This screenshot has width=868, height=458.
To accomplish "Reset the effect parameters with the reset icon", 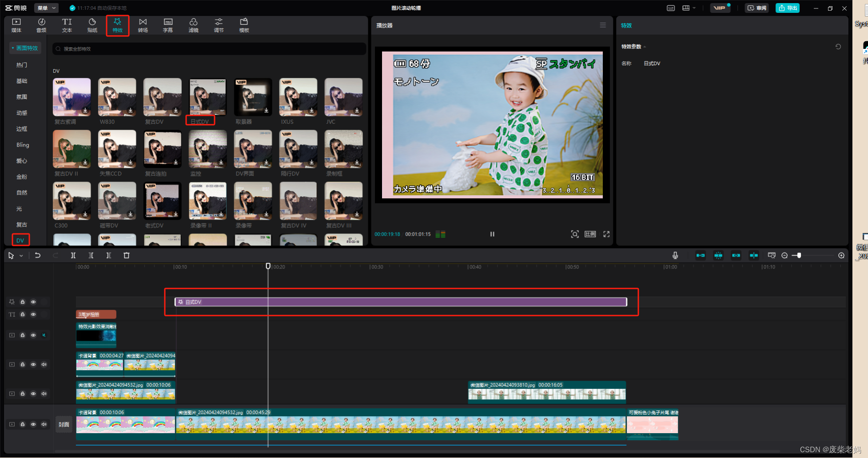I will coord(838,47).
